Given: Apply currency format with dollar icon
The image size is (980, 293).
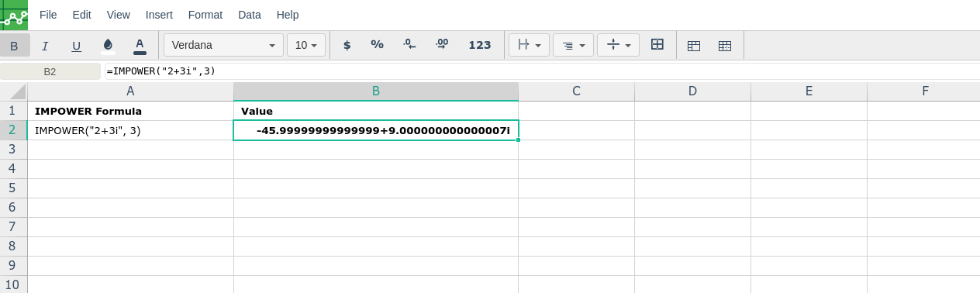Looking at the screenshot, I should [x=347, y=45].
